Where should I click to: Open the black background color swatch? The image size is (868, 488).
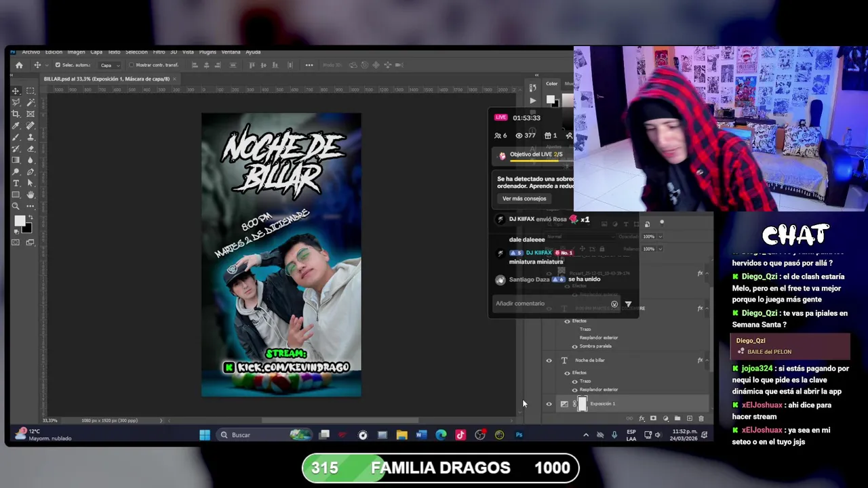click(28, 229)
